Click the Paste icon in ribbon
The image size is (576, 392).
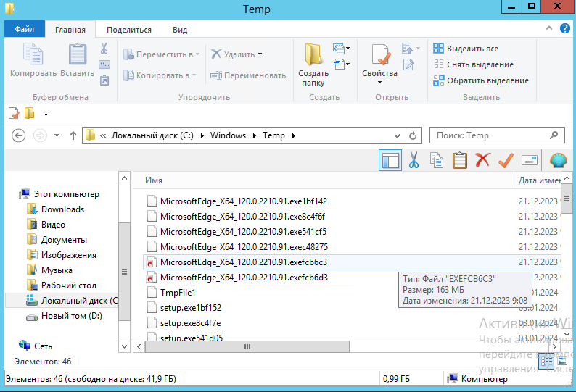pos(78,54)
